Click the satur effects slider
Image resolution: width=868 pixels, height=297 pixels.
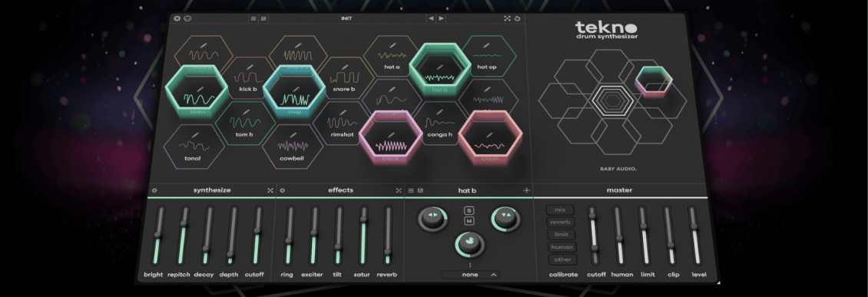(x=363, y=236)
